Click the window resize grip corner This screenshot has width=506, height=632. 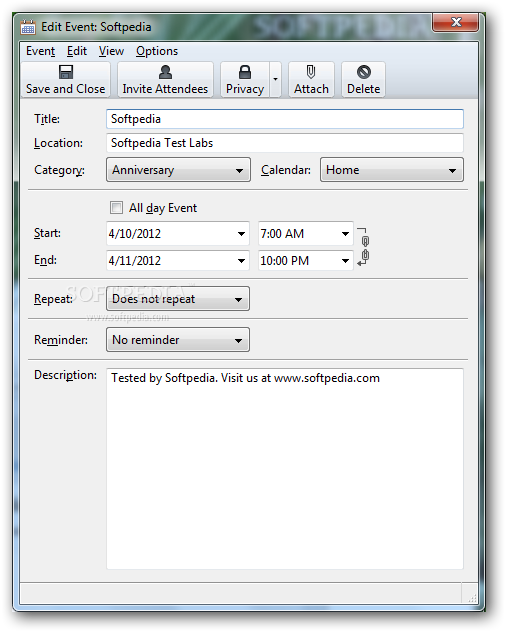pos(472,598)
